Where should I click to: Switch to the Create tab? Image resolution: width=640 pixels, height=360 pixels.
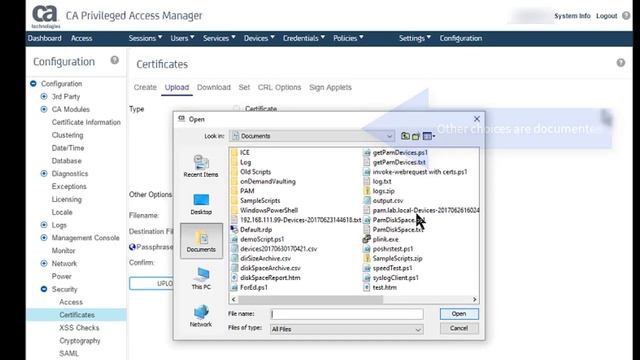(x=145, y=87)
